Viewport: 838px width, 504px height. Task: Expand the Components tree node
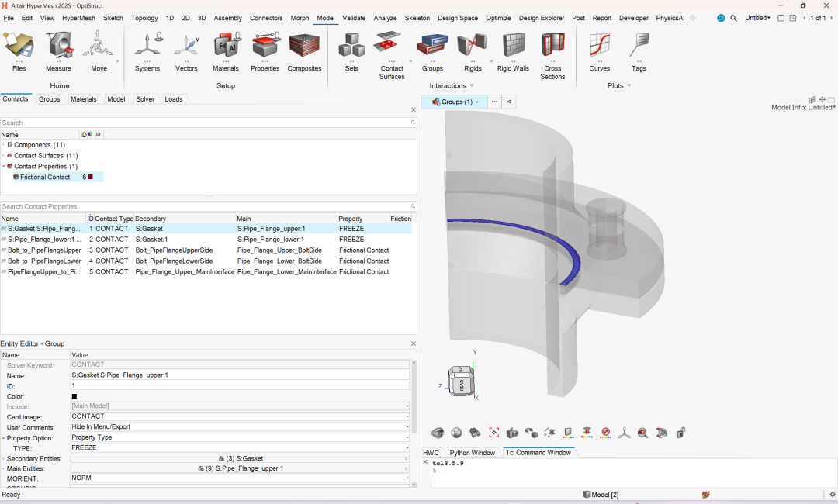click(3, 145)
